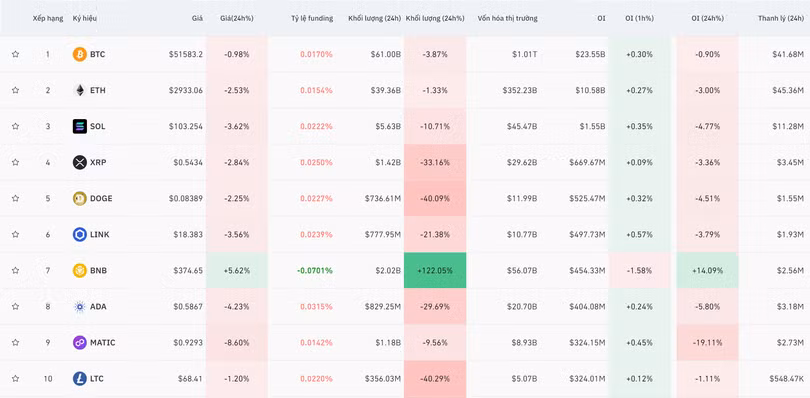
Task: Click the ETH price $2933.06
Action: (x=186, y=90)
